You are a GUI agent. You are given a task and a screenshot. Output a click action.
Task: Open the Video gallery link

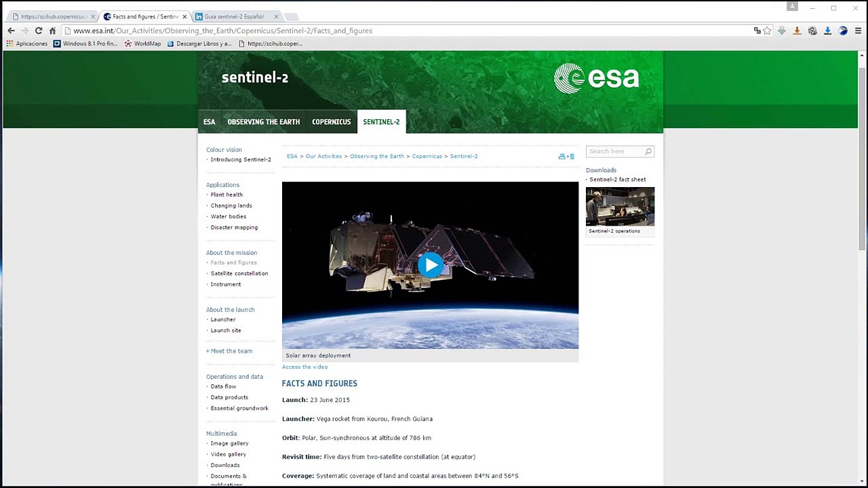[x=228, y=454]
